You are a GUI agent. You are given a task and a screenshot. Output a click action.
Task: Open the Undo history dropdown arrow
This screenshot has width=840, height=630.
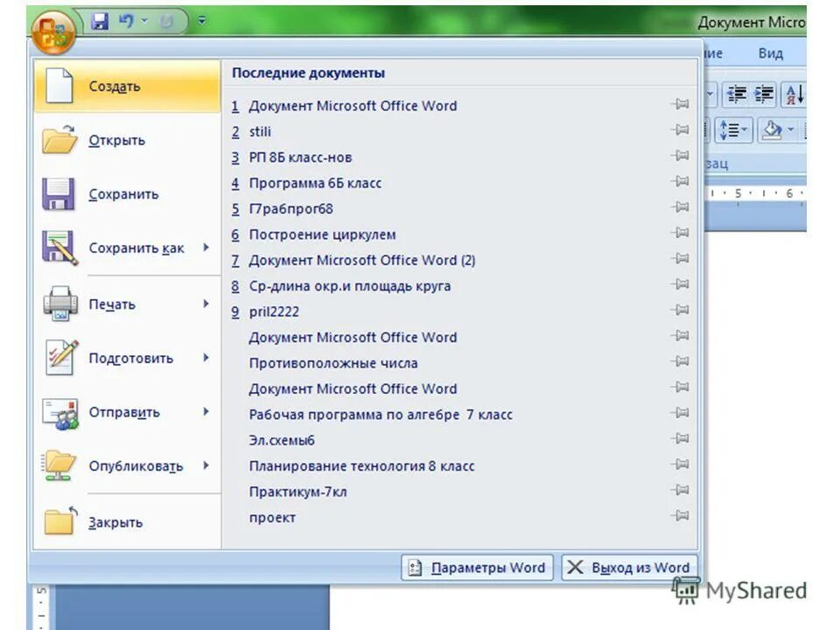144,21
